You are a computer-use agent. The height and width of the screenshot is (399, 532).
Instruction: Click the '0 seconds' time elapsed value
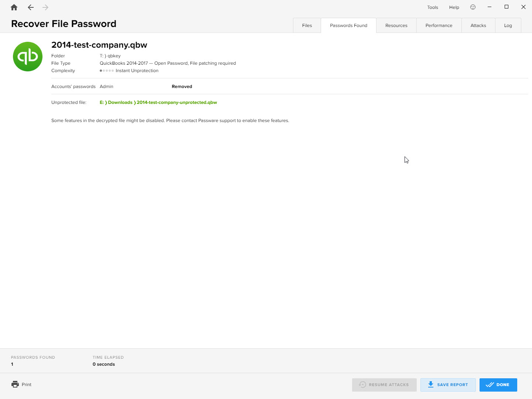[x=104, y=364]
